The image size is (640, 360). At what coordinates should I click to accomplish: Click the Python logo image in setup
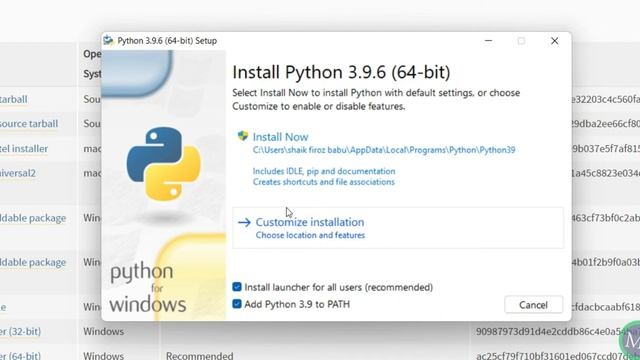coord(164,164)
